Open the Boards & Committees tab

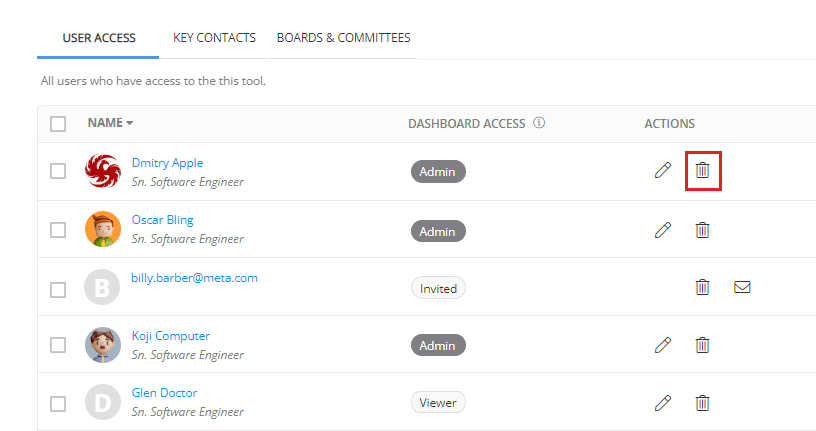(x=343, y=38)
